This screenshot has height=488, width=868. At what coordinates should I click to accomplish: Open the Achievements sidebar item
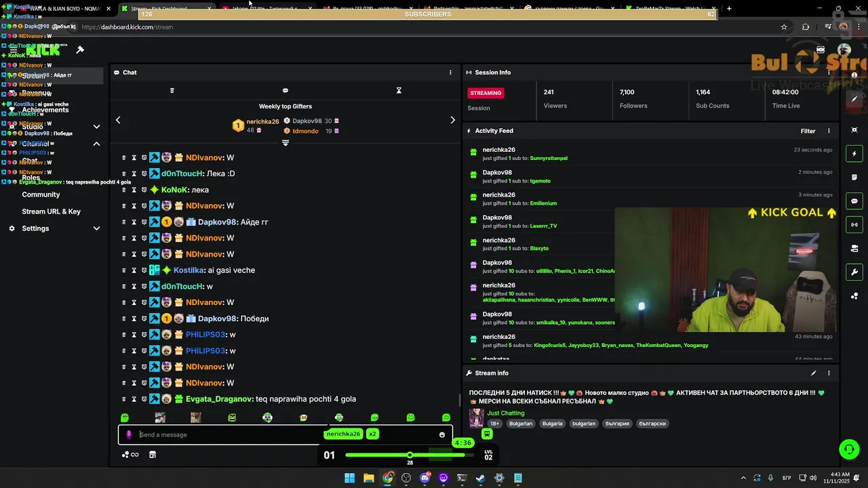click(45, 110)
